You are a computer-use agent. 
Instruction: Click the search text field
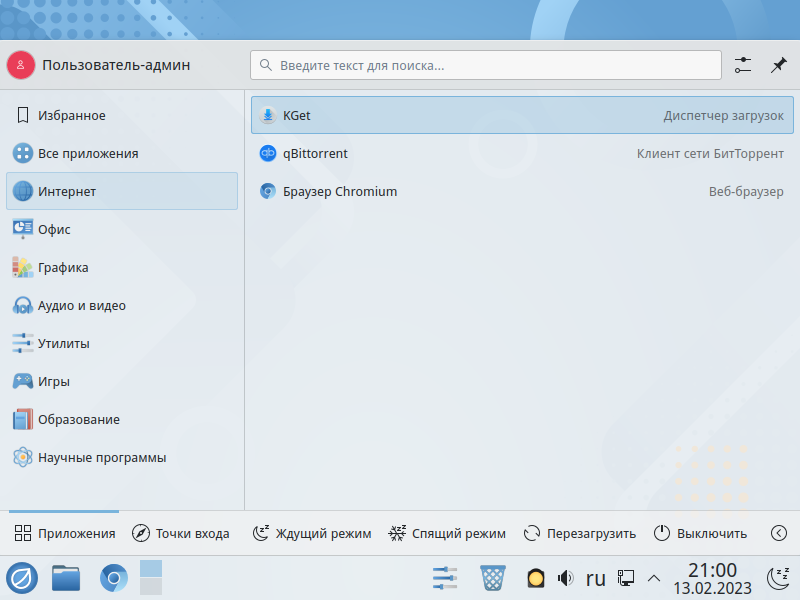(485, 65)
